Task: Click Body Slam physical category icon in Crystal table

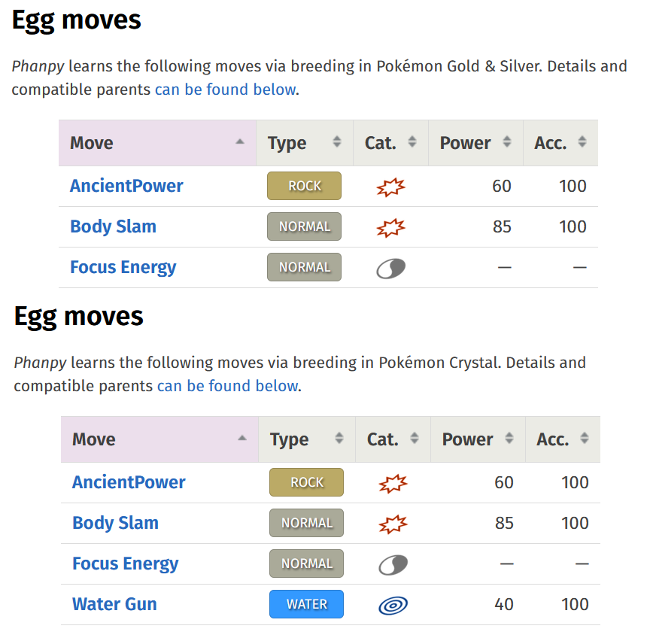Action: [393, 524]
